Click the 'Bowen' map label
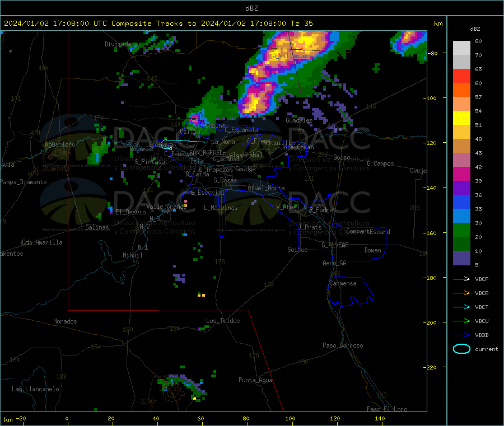This screenshot has height=426, width=504. tap(373, 250)
